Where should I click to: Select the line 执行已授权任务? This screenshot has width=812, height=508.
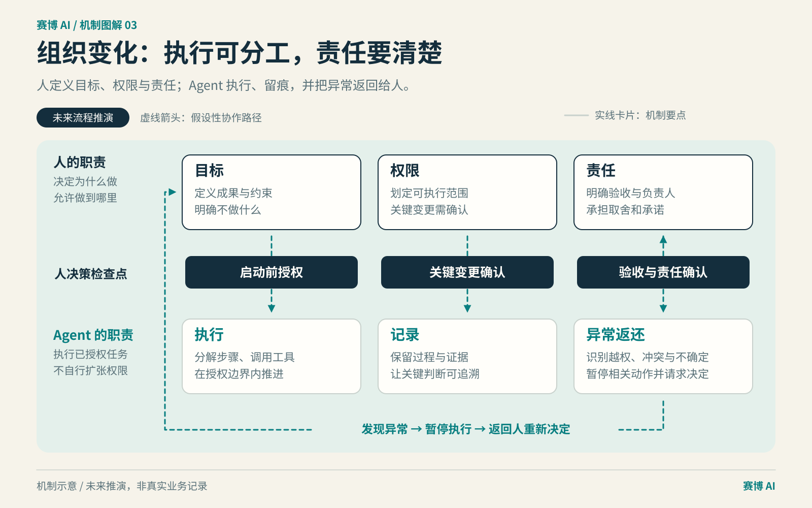click(x=90, y=354)
